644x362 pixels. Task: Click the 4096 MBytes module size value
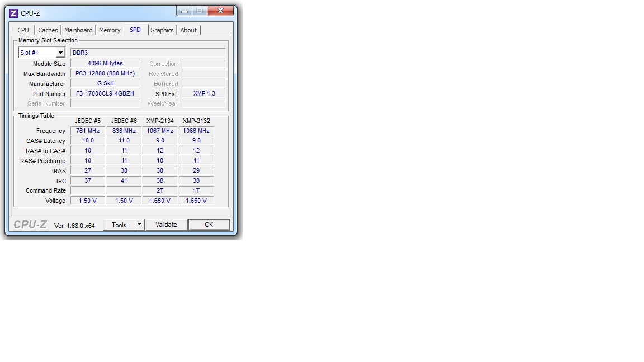(105, 63)
